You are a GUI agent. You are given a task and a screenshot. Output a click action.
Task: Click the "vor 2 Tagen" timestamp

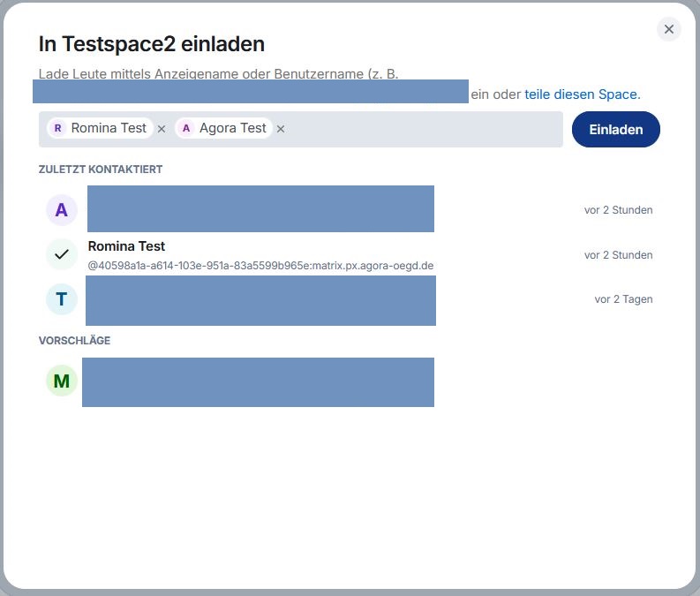(623, 299)
